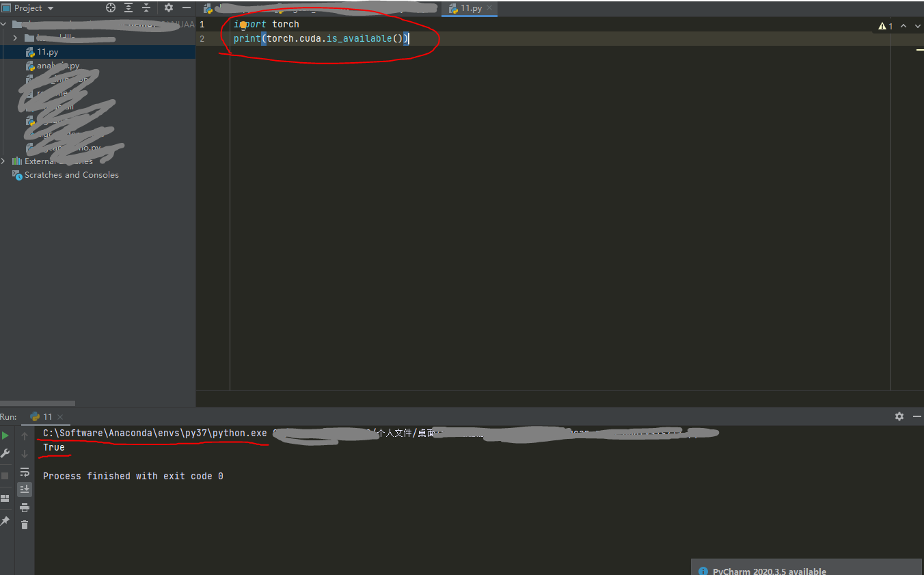924x575 pixels.
Task: Click 'is_available' in the code
Action: coord(359,38)
